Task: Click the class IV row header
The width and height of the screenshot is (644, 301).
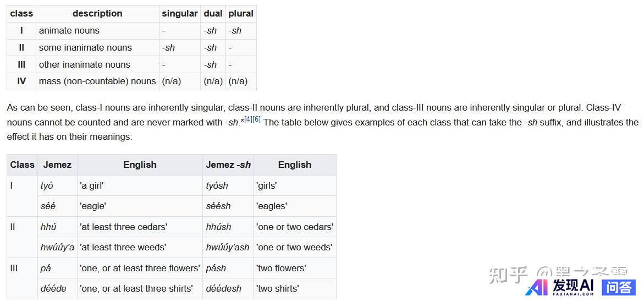Action: [x=21, y=81]
